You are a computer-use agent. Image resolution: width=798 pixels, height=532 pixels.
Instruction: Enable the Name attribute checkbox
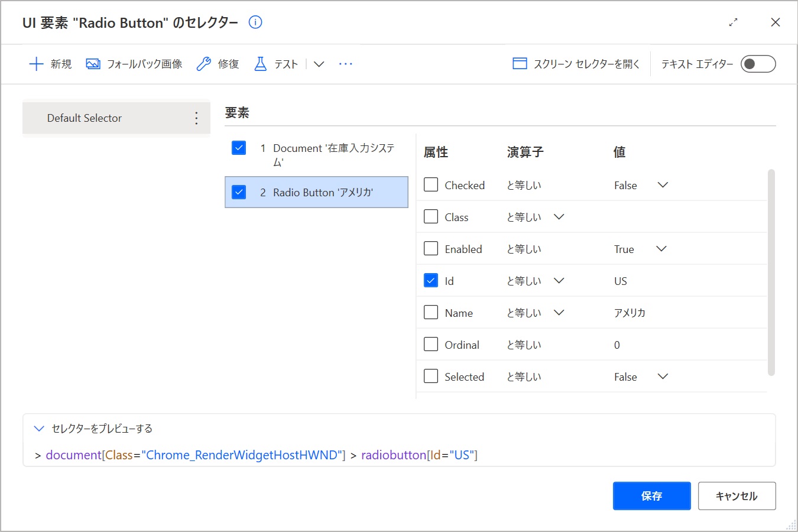click(431, 313)
